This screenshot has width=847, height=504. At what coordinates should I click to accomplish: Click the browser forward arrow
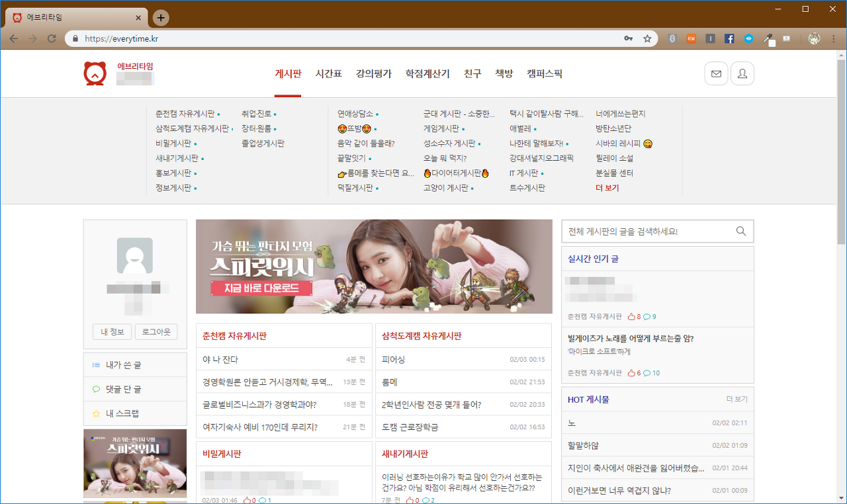[32, 38]
